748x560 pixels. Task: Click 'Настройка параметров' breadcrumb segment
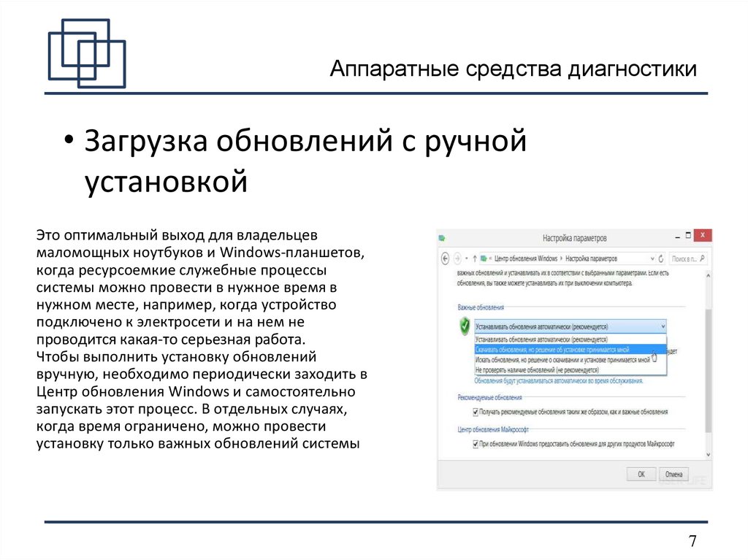[x=591, y=258]
